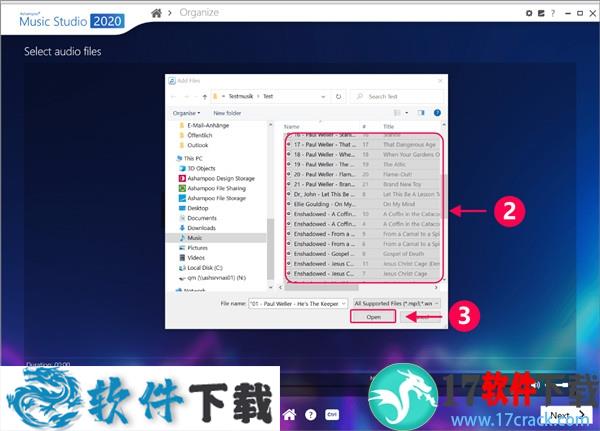Open settings gear in the title bar
Image resolution: width=600 pixels, height=431 pixels.
pos(529,13)
